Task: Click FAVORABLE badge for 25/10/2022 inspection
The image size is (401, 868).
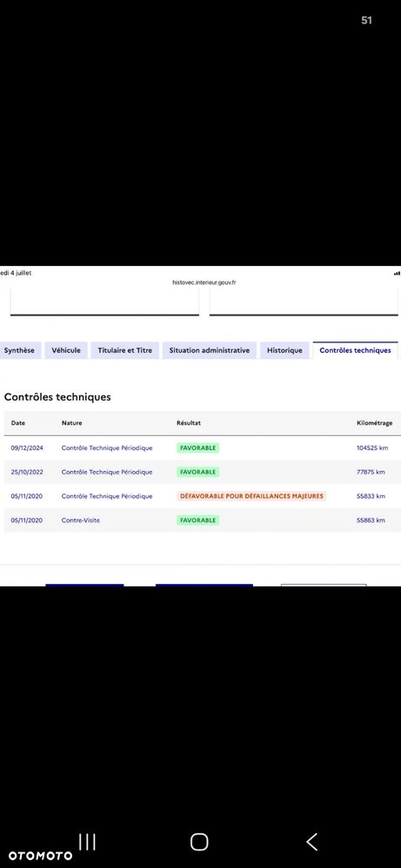Action: (x=197, y=472)
